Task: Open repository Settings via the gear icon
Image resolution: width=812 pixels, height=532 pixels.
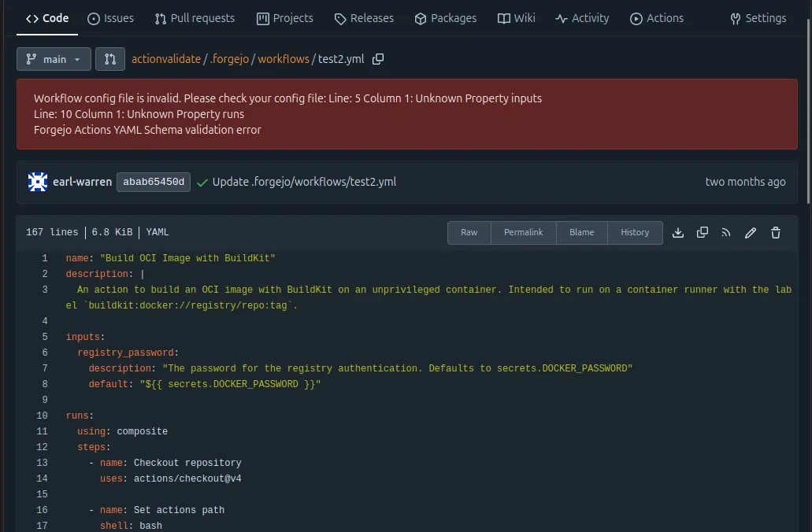Action: (757, 17)
